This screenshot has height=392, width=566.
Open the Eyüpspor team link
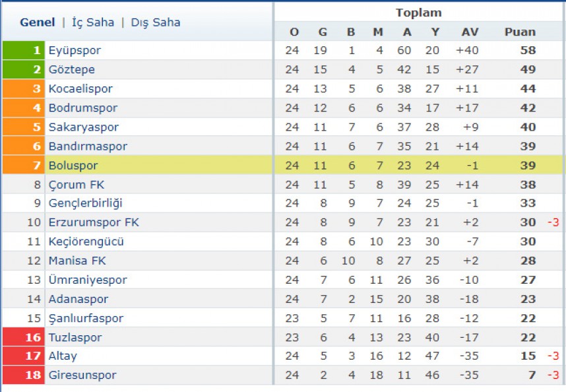75,51
